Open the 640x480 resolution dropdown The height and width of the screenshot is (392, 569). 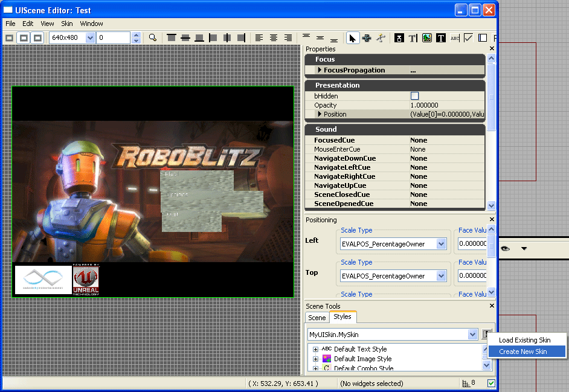tap(89, 37)
